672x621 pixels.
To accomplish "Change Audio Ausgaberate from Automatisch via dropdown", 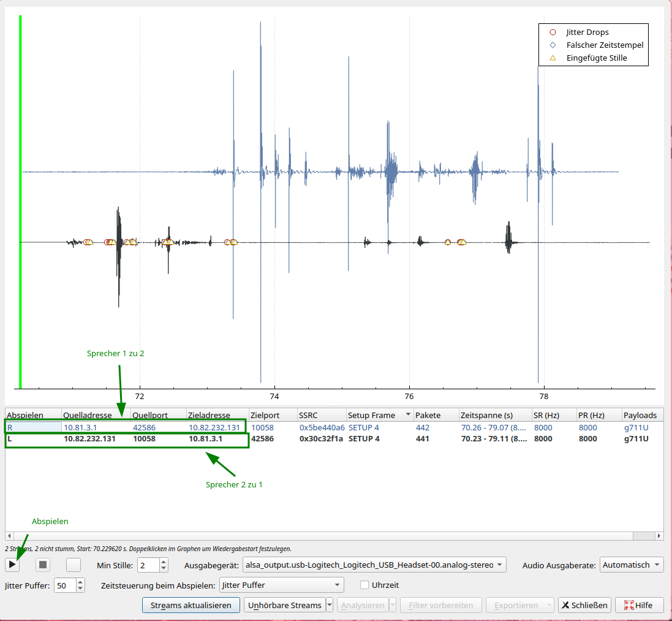I will [x=632, y=565].
